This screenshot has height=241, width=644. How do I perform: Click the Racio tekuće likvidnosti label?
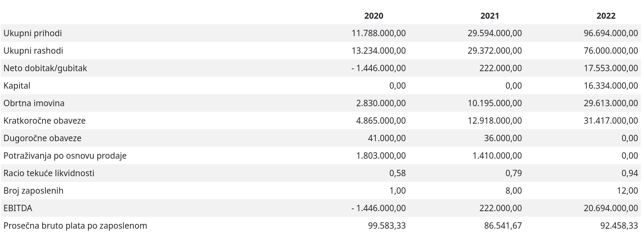pyautogui.click(x=49, y=173)
